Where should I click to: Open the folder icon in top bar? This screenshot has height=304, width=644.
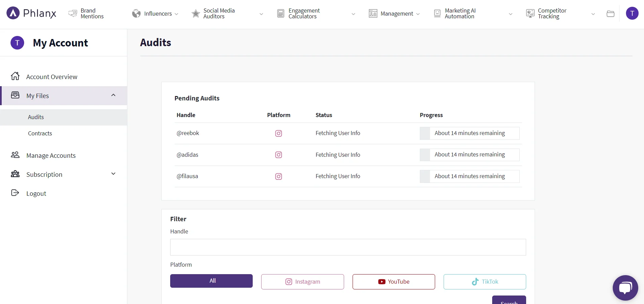pyautogui.click(x=610, y=14)
